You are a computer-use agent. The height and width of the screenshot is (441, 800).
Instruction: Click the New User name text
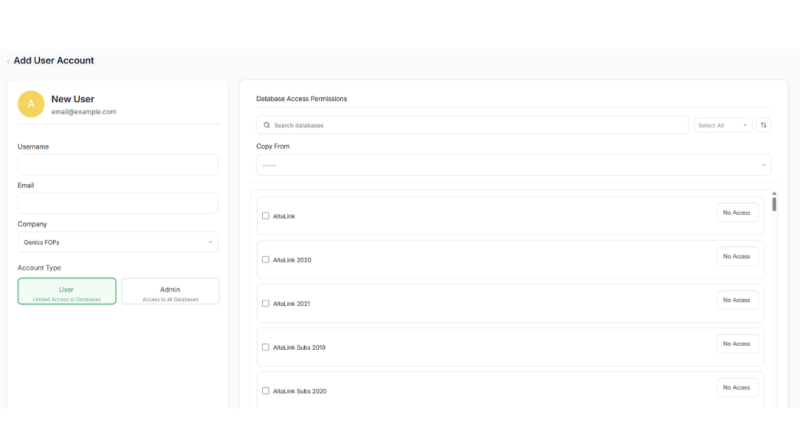coord(72,99)
